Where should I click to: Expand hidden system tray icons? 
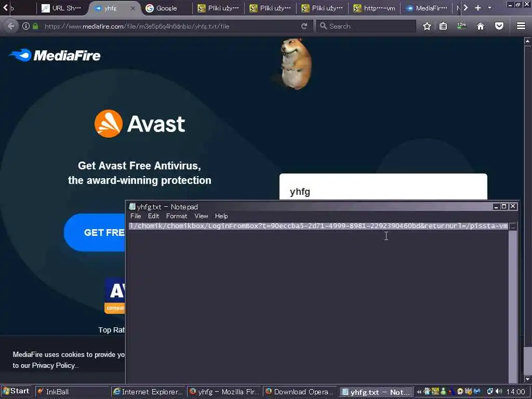click(419, 392)
